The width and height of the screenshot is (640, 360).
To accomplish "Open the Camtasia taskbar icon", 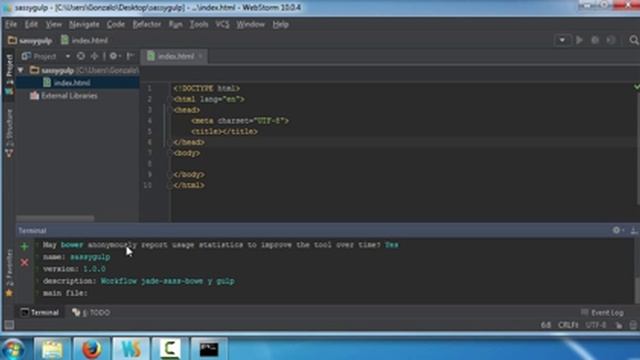I will (170, 349).
